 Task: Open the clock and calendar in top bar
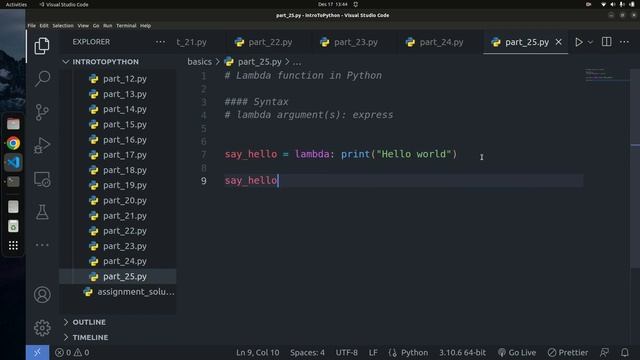[x=333, y=4]
